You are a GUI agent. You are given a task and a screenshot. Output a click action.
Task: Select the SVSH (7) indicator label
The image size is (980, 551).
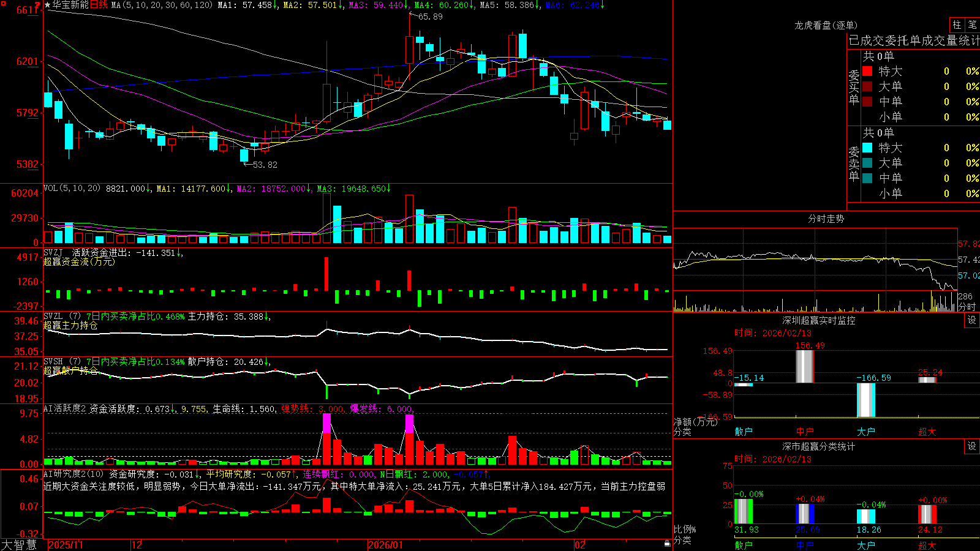tap(62, 362)
